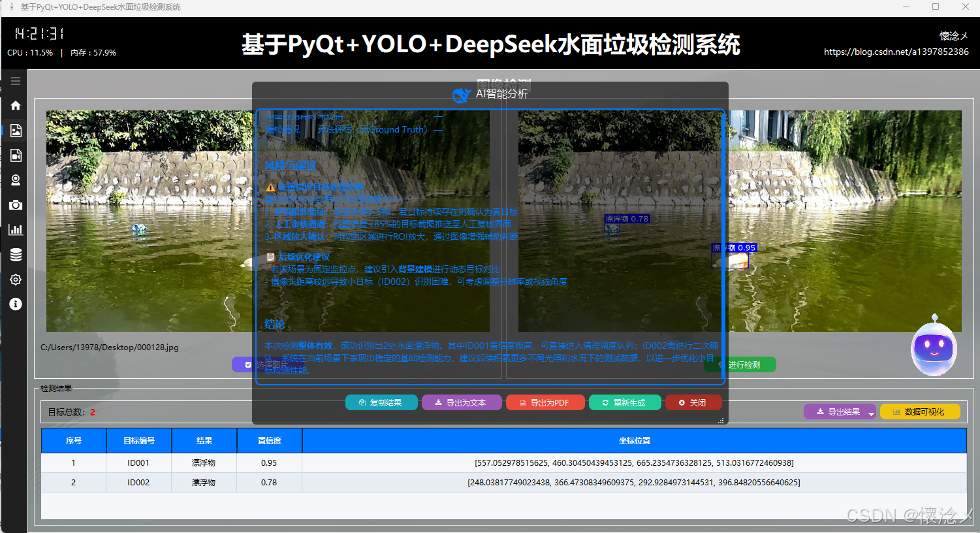Export analysis as PDF (导出为PDF)

545,402
